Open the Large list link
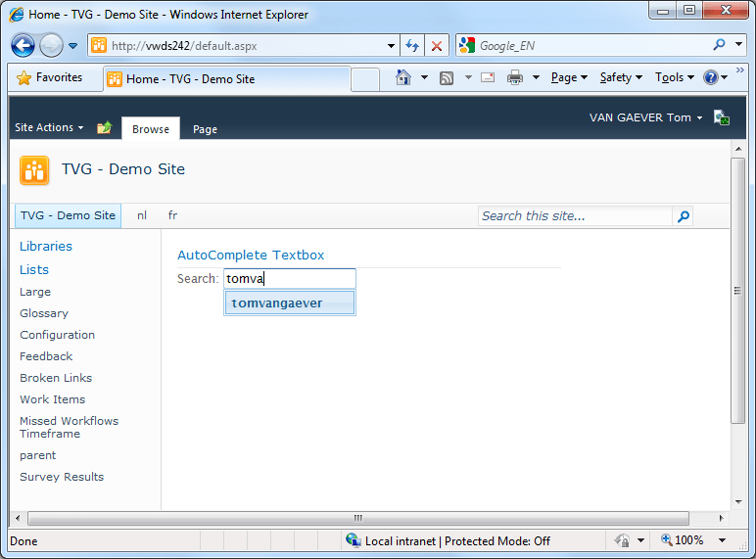This screenshot has width=756, height=559. click(35, 292)
